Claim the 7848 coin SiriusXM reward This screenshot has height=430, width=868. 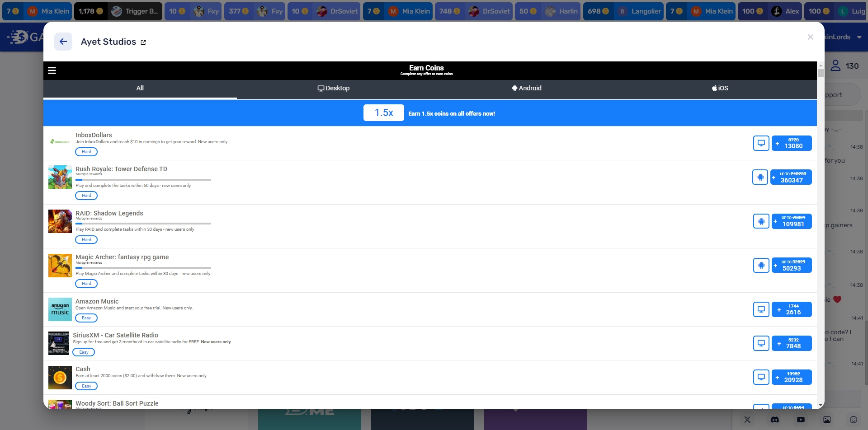(792, 343)
